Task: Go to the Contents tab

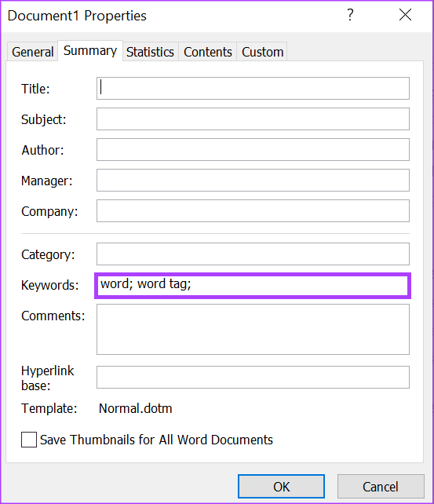Action: [207, 52]
